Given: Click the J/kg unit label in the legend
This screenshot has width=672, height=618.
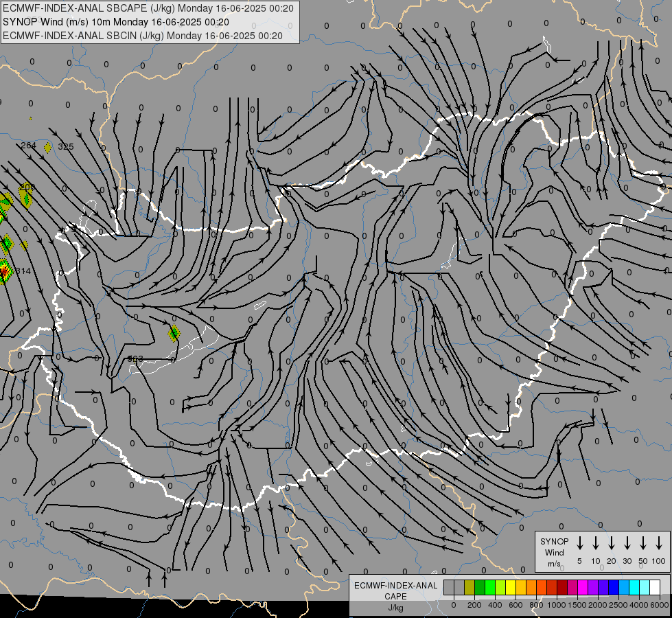Looking at the screenshot, I should [x=395, y=608].
